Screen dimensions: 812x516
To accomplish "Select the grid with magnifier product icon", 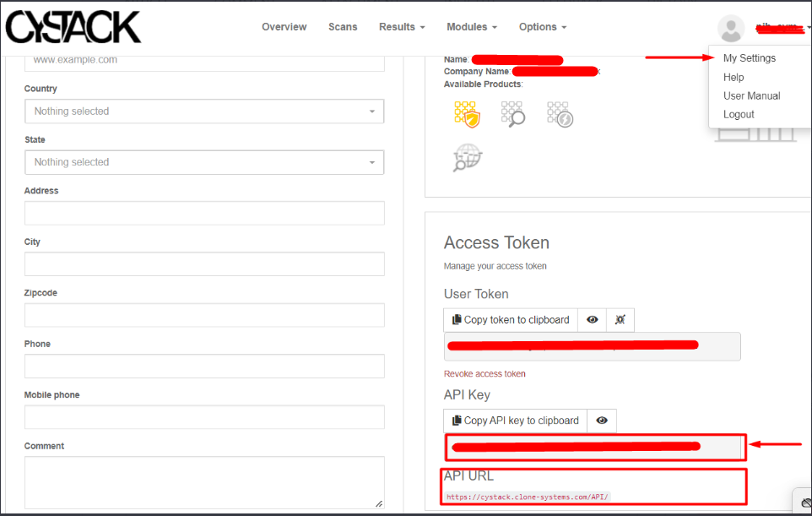I will point(513,115).
